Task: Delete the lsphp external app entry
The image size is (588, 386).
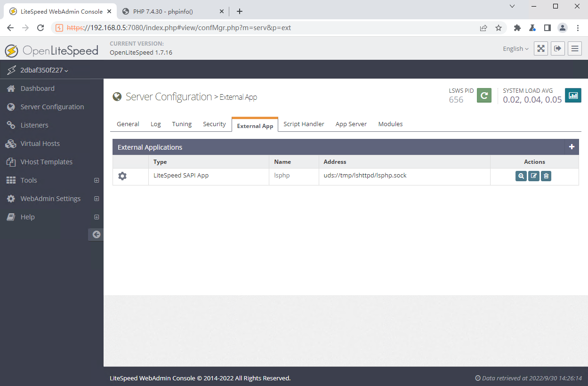Action: 546,176
